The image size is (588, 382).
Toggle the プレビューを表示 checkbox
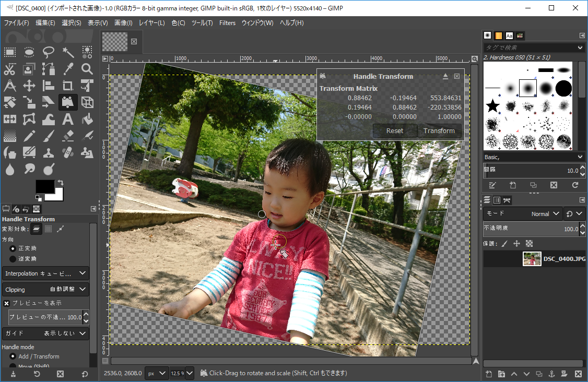click(7, 303)
